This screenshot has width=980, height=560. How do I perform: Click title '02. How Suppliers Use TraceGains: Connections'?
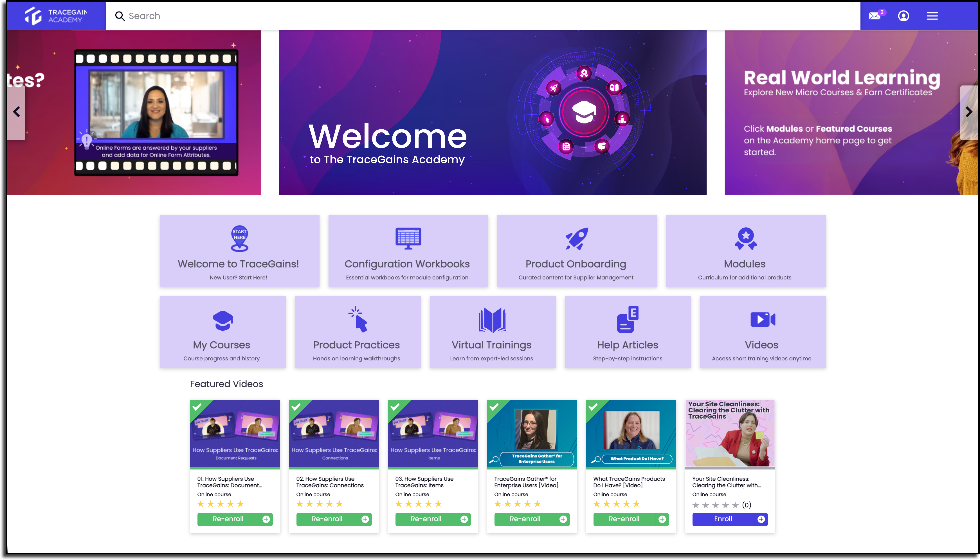tap(330, 482)
